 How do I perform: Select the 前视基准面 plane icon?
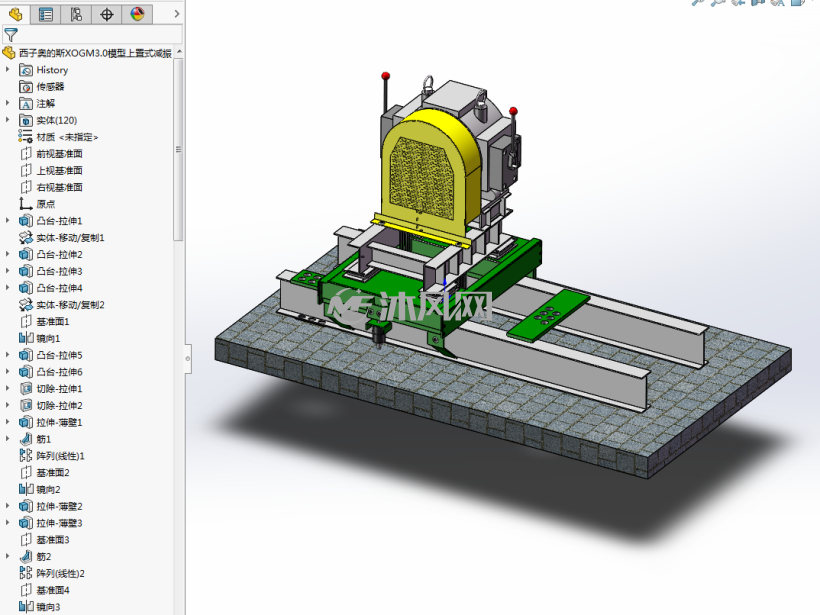click(26, 154)
